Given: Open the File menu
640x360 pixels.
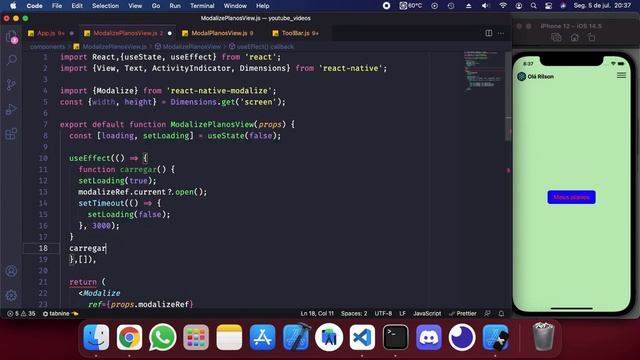Looking at the screenshot, I should [x=57, y=6].
